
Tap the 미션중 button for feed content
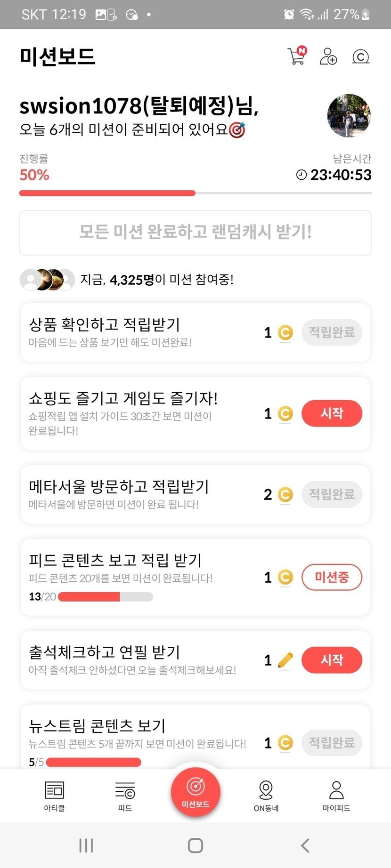[x=332, y=577]
